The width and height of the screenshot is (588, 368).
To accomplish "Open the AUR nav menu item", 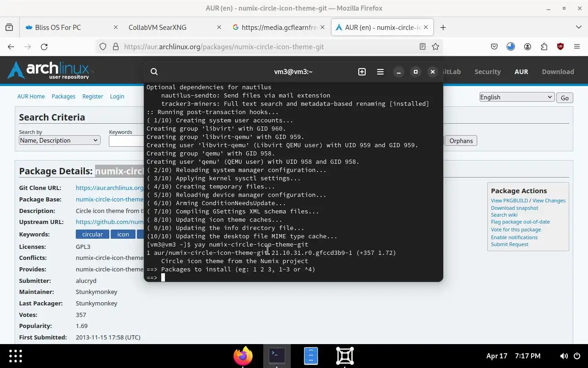I will [x=521, y=72].
